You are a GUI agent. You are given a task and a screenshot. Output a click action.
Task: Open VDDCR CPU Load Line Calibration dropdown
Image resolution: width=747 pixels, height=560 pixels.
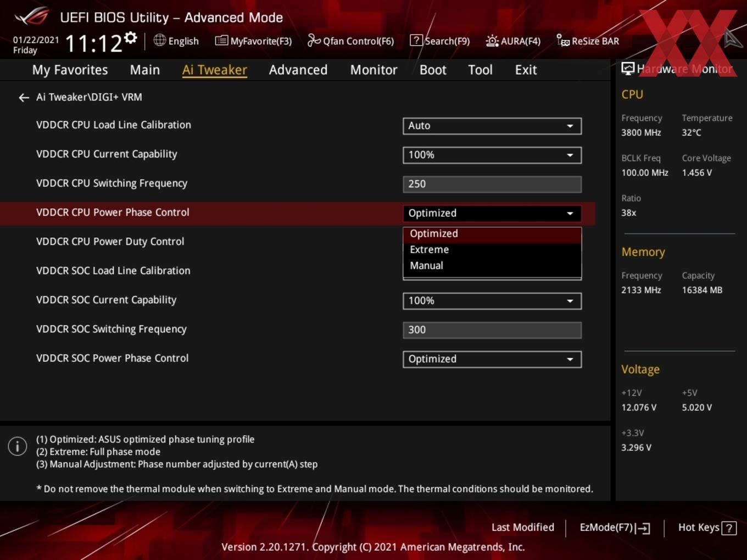[492, 126]
